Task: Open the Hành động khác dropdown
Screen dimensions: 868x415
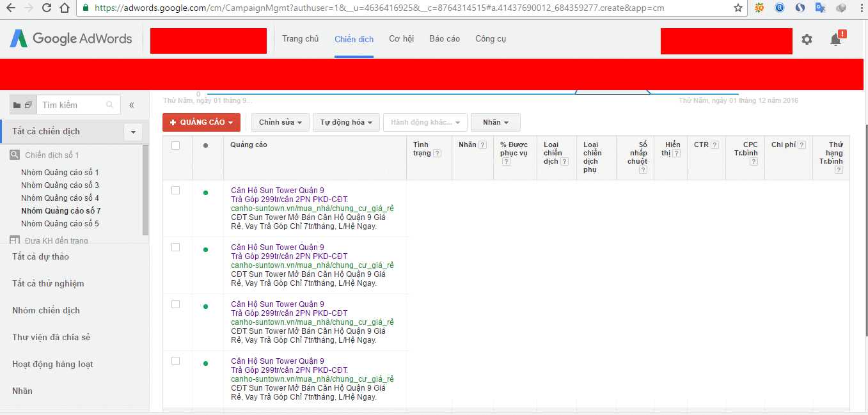Action: [x=425, y=122]
